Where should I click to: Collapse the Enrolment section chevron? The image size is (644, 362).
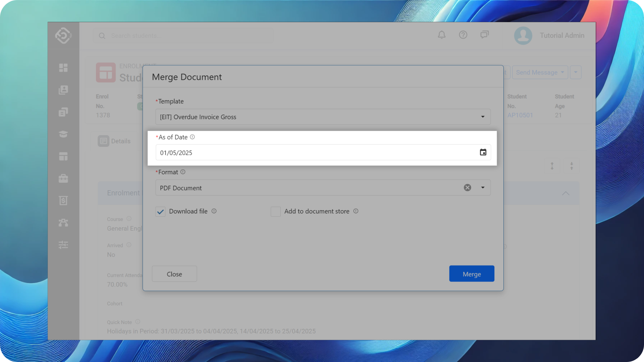pos(566,193)
